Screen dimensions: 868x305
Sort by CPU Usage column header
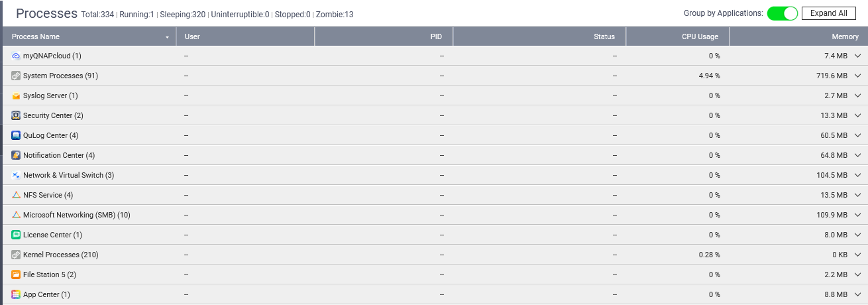tap(700, 36)
